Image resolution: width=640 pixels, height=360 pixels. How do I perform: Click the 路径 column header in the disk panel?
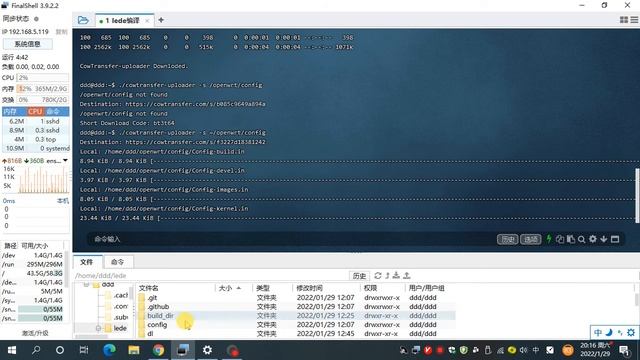(10, 246)
